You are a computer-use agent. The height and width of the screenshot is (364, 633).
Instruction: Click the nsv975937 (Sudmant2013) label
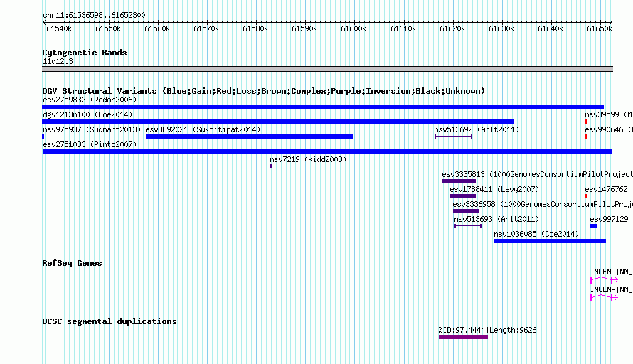pos(92,129)
